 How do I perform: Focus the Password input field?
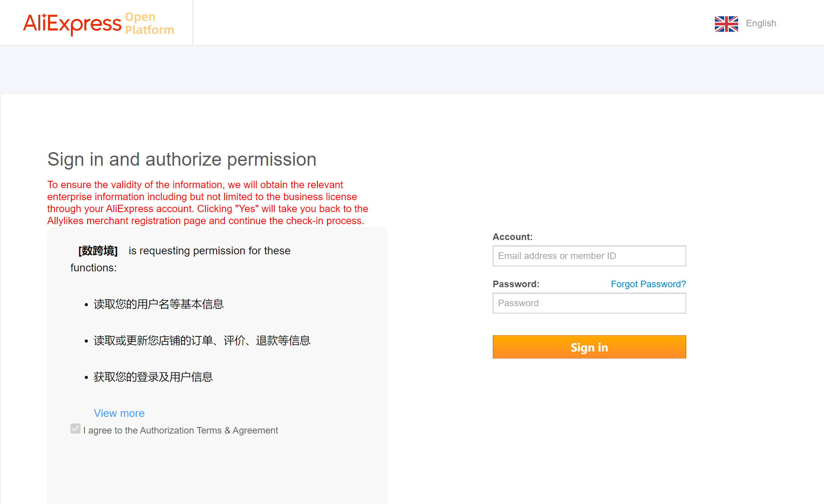click(589, 303)
